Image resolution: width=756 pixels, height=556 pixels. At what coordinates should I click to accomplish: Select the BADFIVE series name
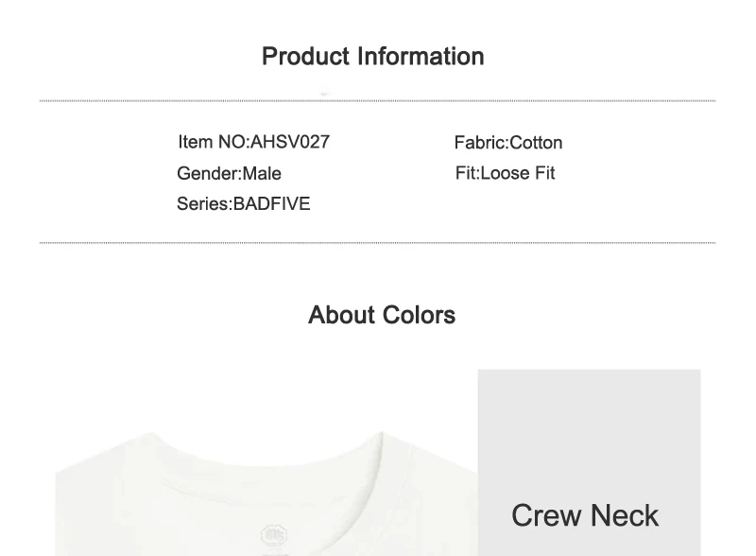[x=271, y=203]
